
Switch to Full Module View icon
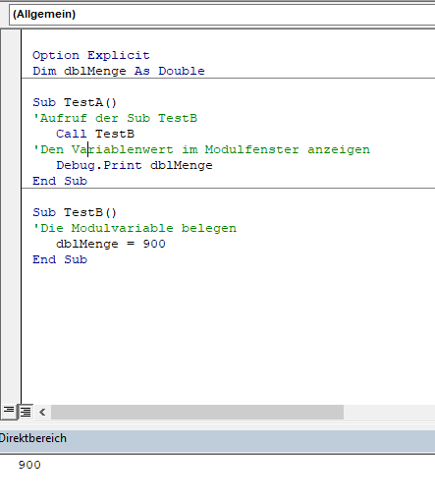26,412
